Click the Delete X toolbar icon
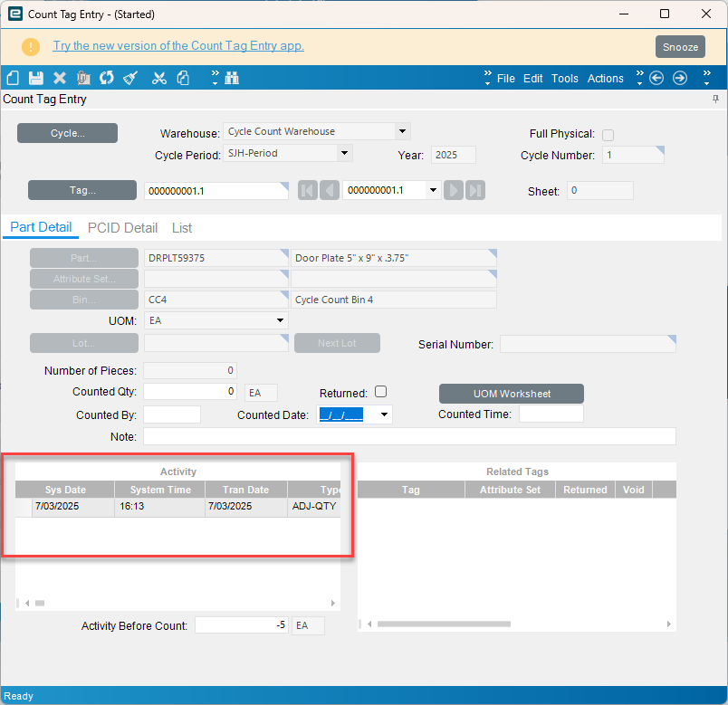The width and height of the screenshot is (728, 705). 60,78
